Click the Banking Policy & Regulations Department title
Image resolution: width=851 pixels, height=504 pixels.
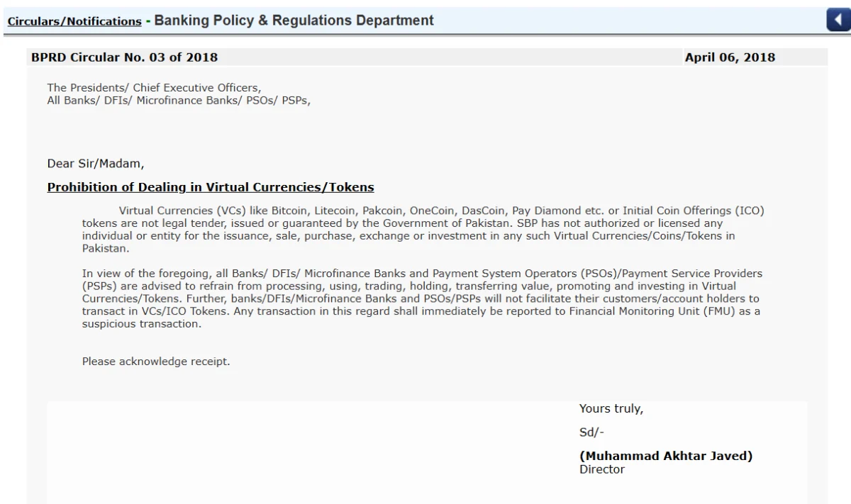click(294, 21)
